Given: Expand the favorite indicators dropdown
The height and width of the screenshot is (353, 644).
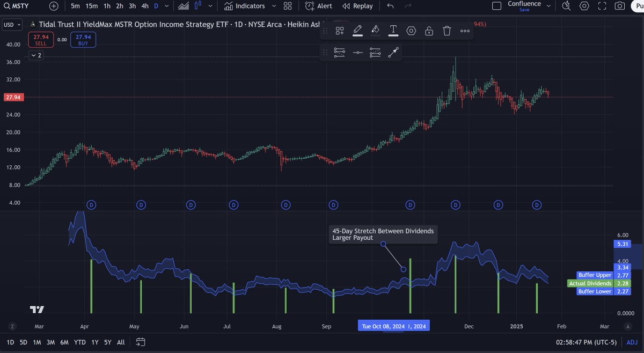Looking at the screenshot, I should pyautogui.click(x=274, y=6).
